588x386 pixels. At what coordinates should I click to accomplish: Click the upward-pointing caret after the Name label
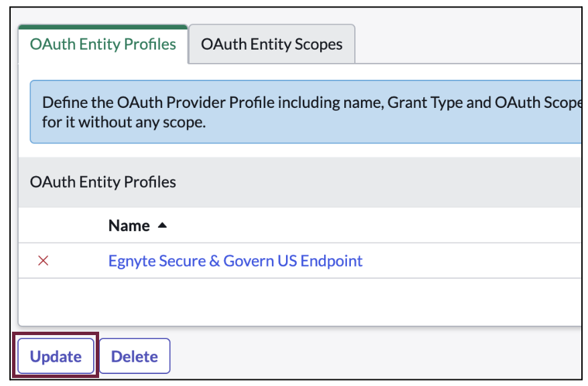[x=161, y=224]
